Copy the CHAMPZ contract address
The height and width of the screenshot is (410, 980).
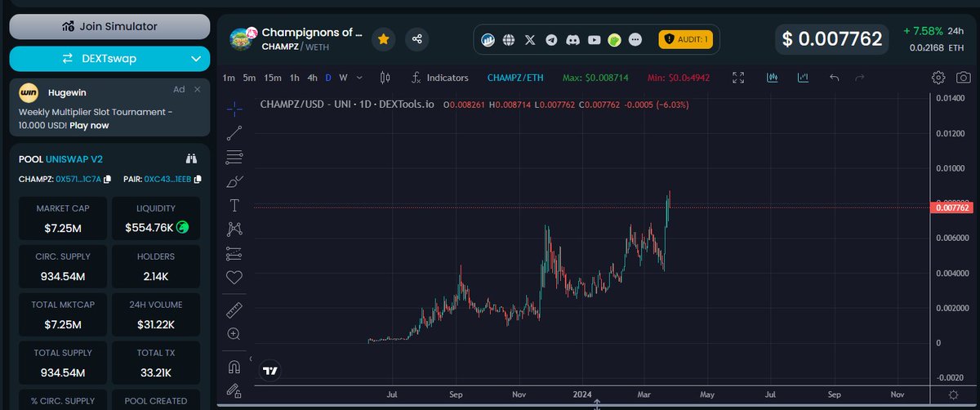pyautogui.click(x=107, y=179)
